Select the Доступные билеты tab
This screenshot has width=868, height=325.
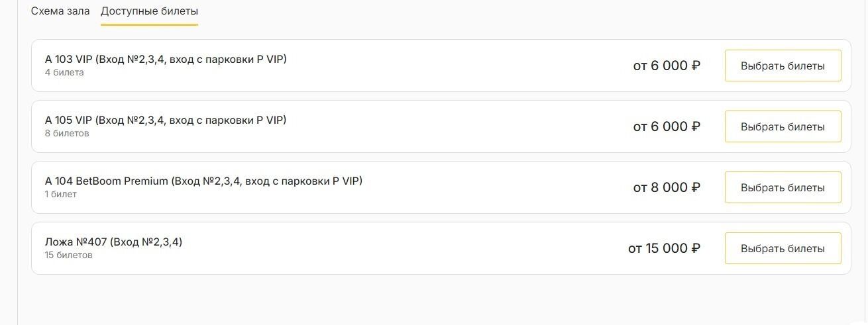coord(149,11)
